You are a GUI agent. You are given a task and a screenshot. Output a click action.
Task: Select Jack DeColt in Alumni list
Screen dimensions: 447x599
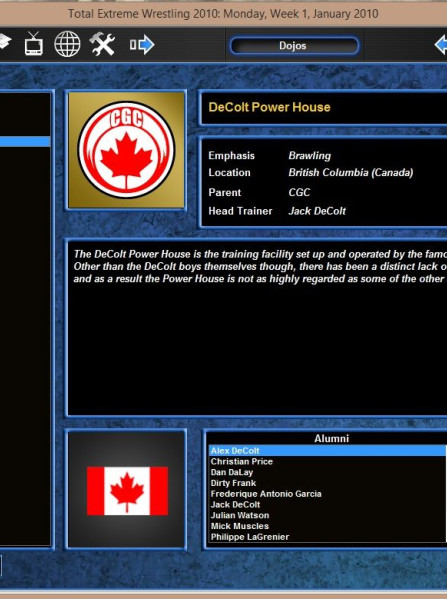point(327,504)
